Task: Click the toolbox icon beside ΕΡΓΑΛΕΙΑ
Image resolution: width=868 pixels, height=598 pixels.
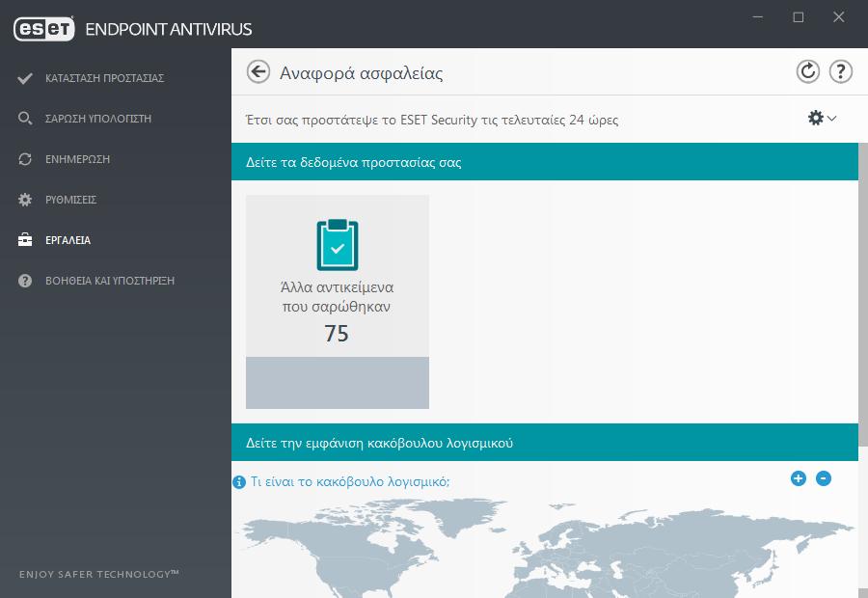Action: [x=25, y=240]
